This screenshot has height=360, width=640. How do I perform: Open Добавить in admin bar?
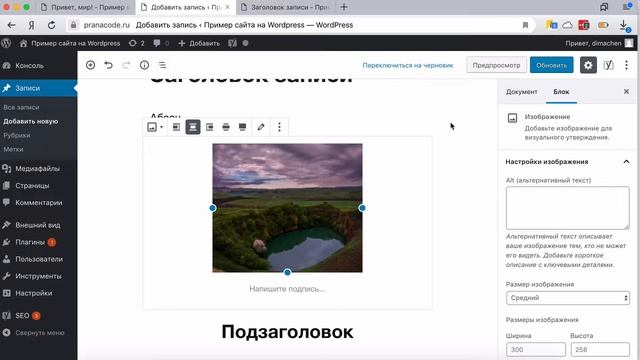[x=199, y=43]
